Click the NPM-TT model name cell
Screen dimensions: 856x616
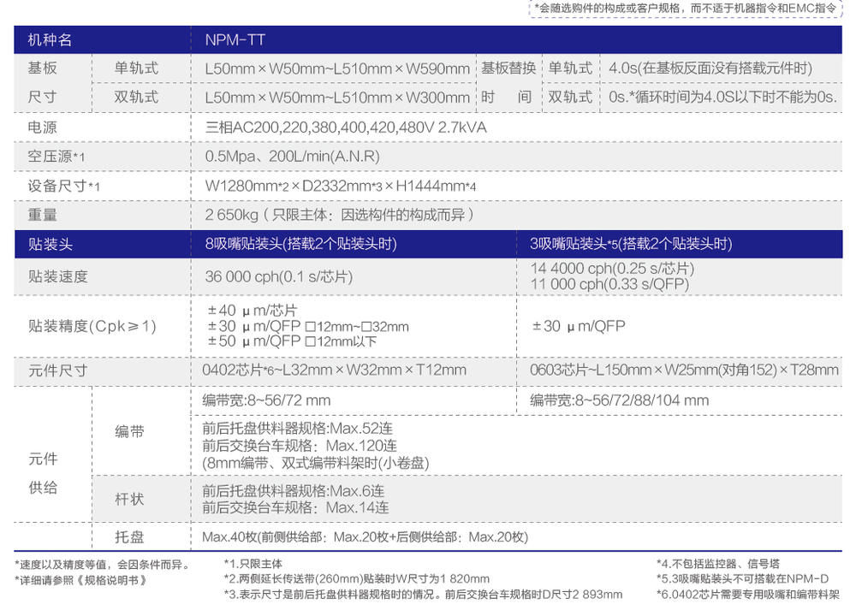click(235, 39)
